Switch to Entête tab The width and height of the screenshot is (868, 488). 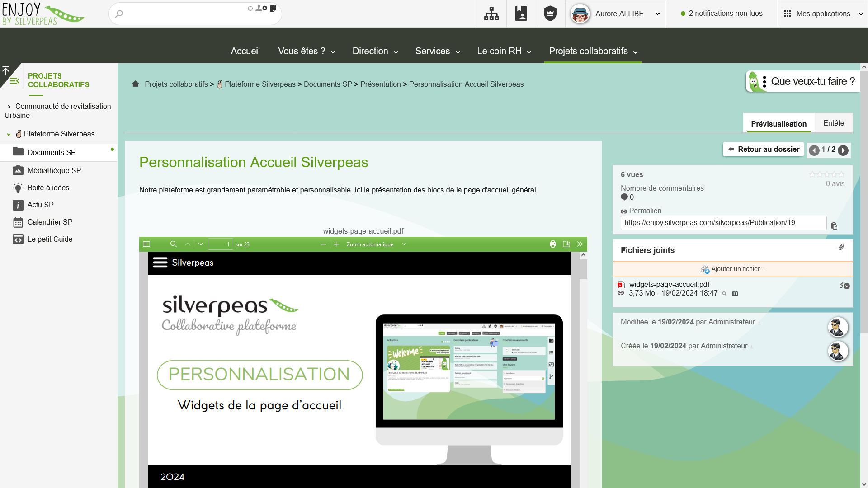coord(834,123)
